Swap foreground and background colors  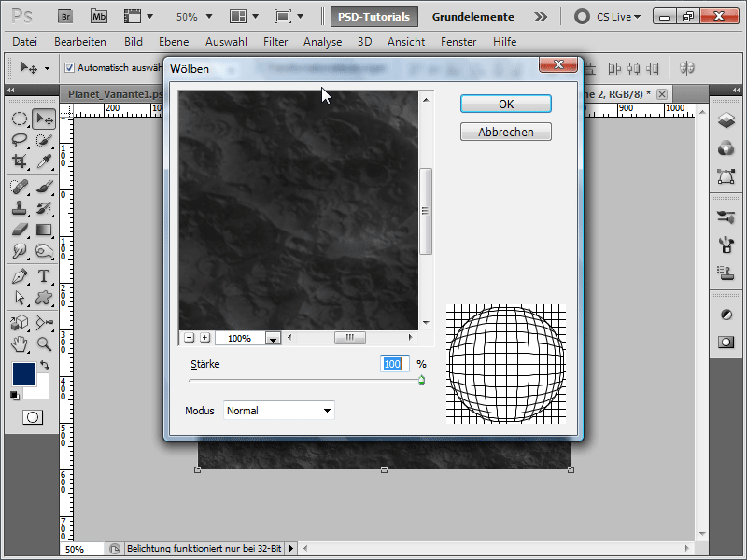(45, 365)
